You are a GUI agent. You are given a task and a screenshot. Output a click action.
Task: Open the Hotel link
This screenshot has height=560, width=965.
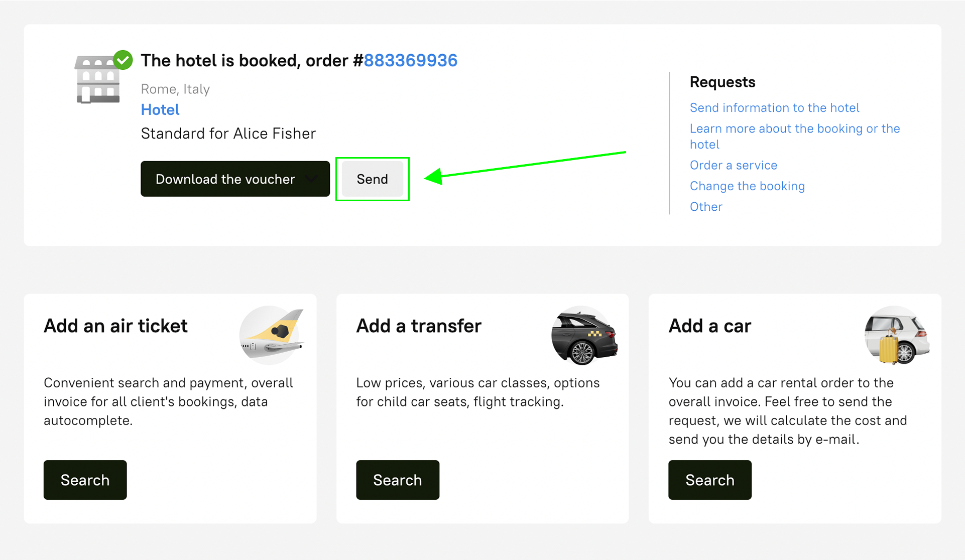[160, 110]
